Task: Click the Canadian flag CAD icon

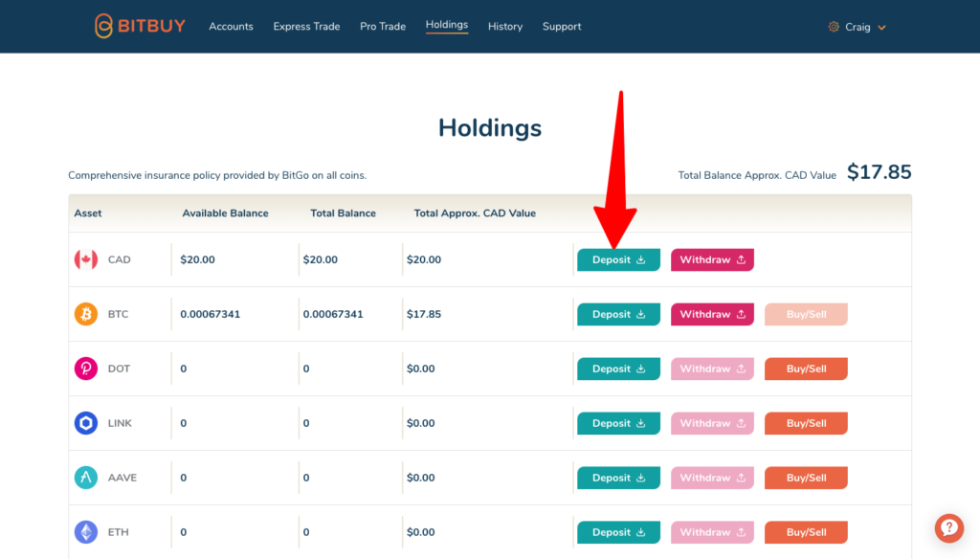Action: [86, 259]
